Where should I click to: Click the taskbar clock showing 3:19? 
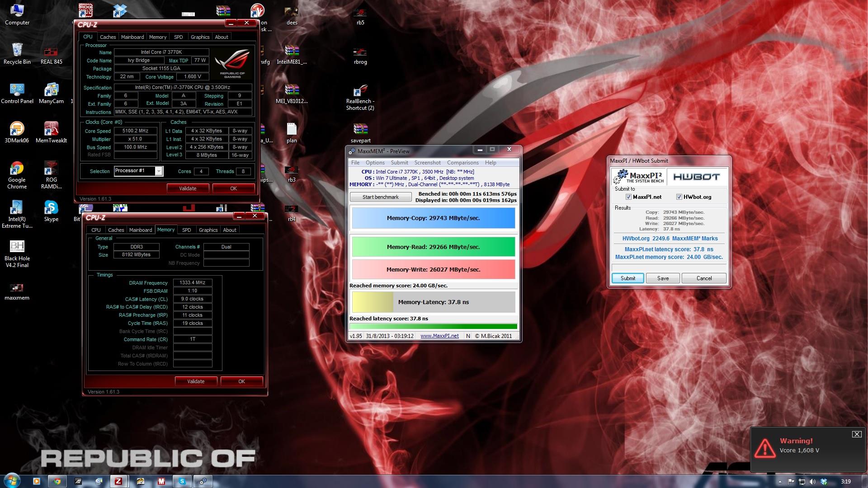click(x=846, y=482)
